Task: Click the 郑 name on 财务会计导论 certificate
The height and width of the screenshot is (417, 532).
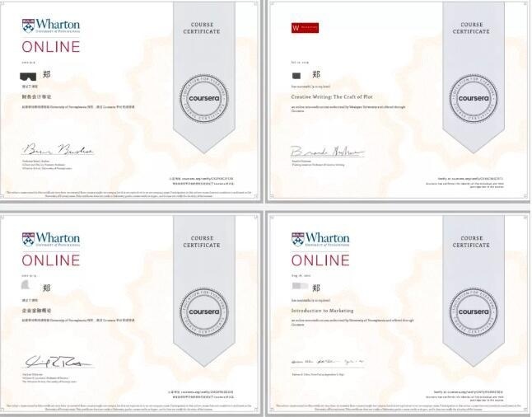Action: pos(47,74)
